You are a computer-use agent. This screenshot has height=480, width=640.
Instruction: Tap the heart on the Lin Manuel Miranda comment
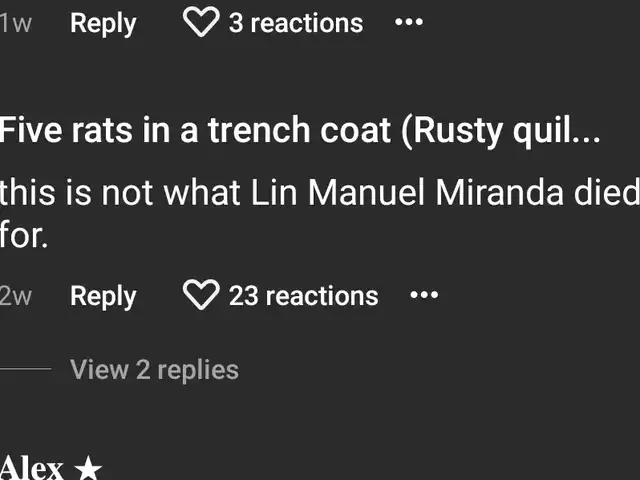(201, 296)
